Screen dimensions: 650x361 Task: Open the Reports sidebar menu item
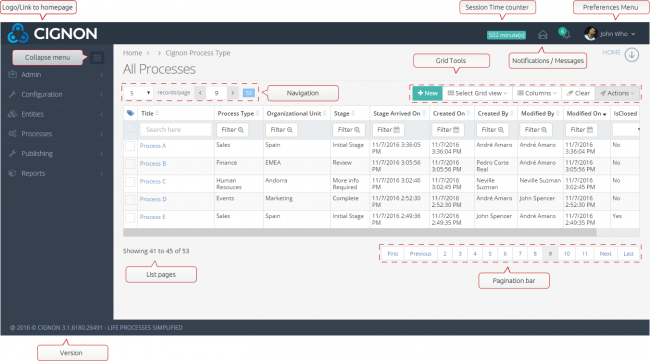(56, 173)
